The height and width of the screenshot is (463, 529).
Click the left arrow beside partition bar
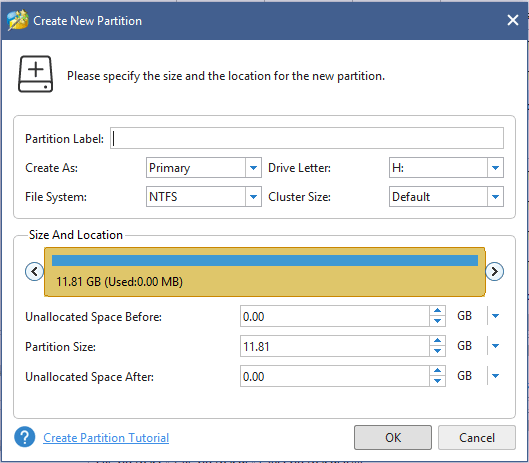pos(34,271)
